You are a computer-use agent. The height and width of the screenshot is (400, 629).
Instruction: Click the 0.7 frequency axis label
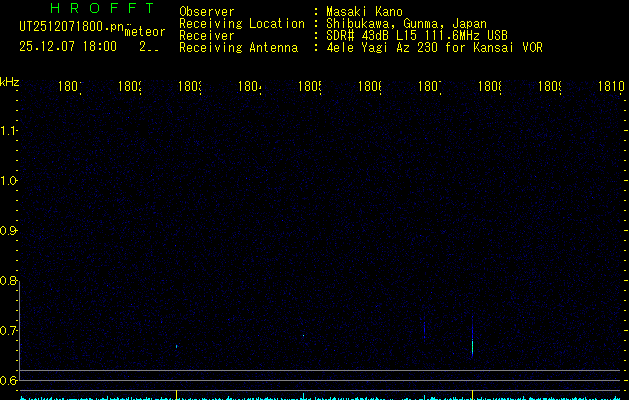[x=9, y=331]
